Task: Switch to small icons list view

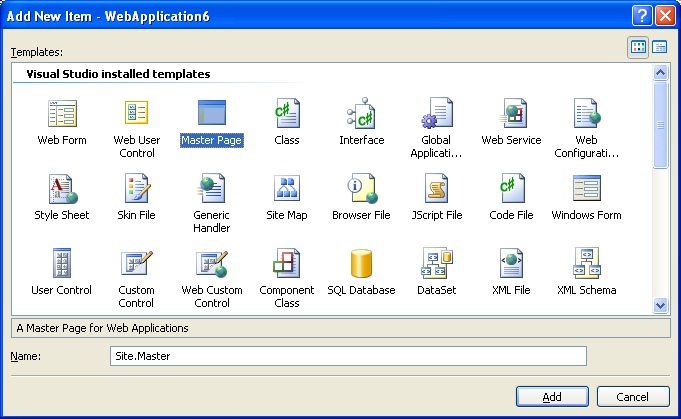Action: pos(659,47)
